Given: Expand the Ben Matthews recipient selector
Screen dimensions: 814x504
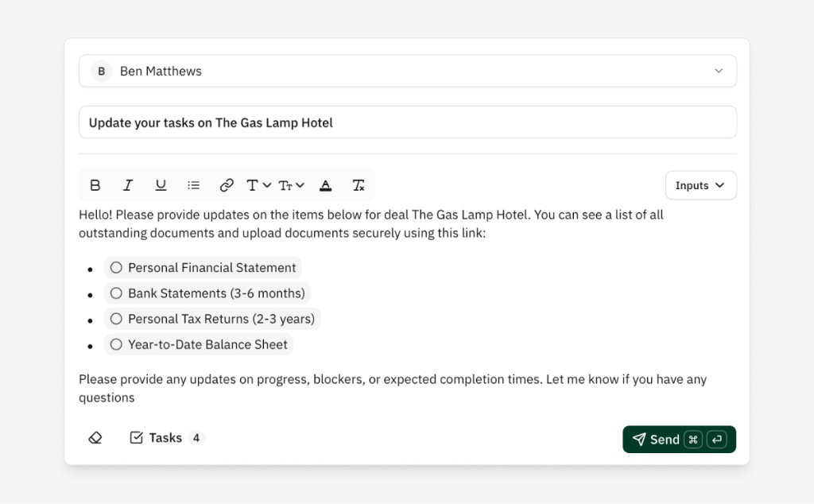Looking at the screenshot, I should (719, 71).
